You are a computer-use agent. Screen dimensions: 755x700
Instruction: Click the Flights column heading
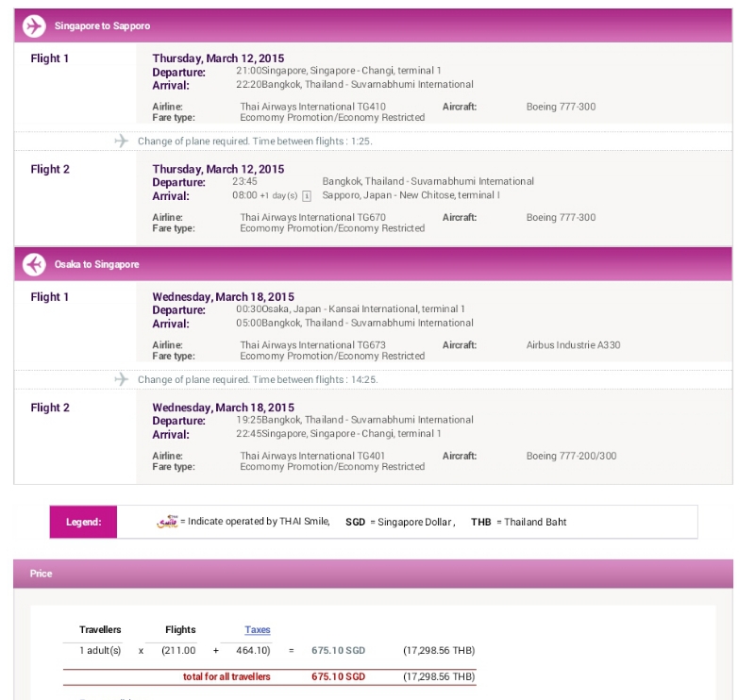click(180, 629)
